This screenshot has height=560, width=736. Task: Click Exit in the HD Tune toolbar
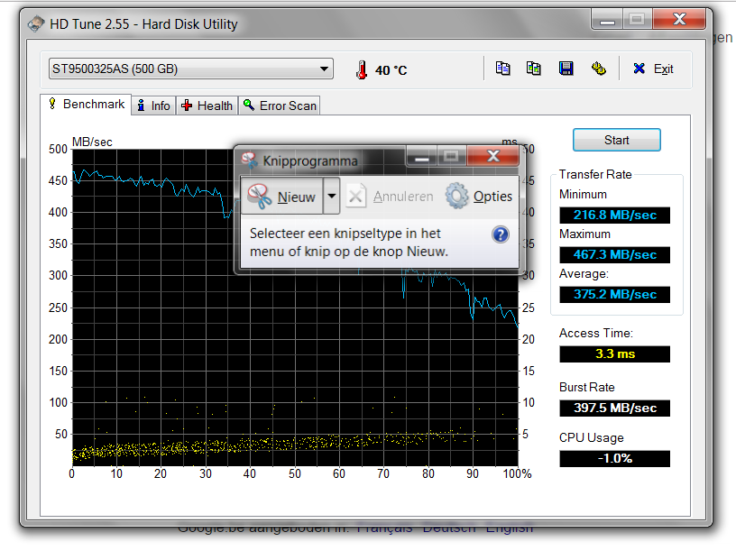[653, 69]
